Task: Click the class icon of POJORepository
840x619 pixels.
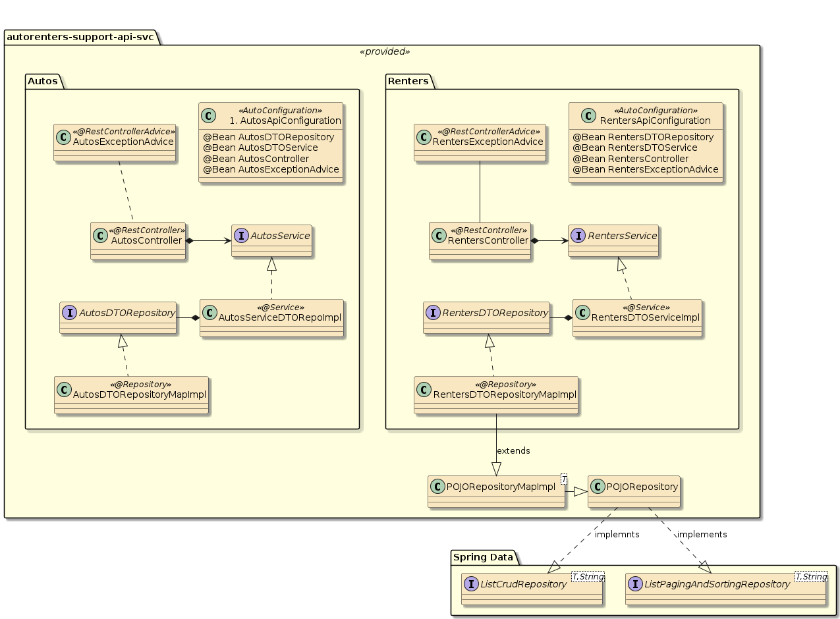Action: 598,487
